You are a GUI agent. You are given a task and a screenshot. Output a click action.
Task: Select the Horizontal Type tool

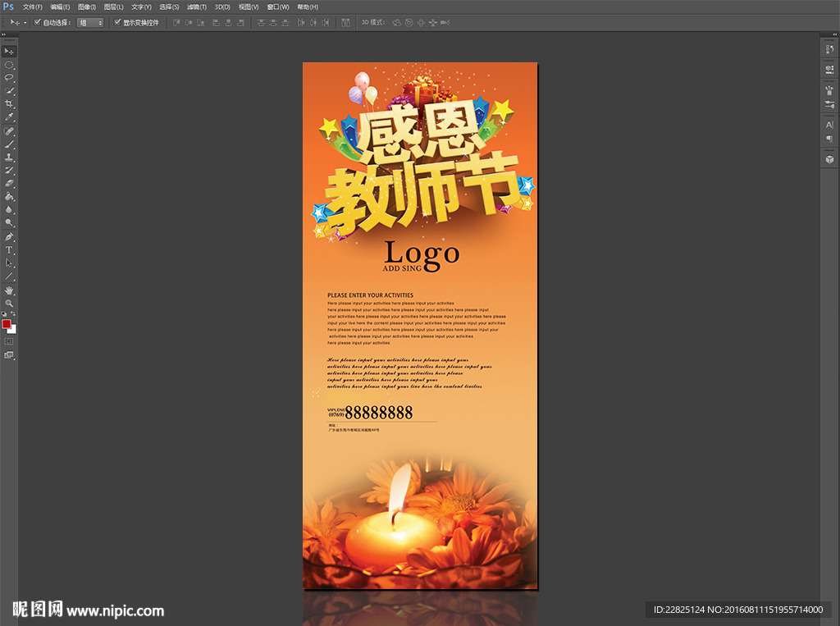(9, 249)
